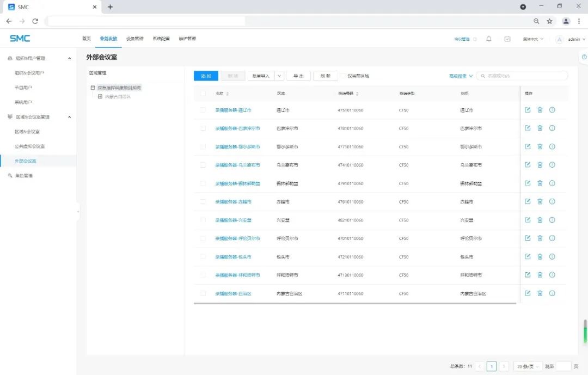Click the notification bell icon

(x=489, y=39)
